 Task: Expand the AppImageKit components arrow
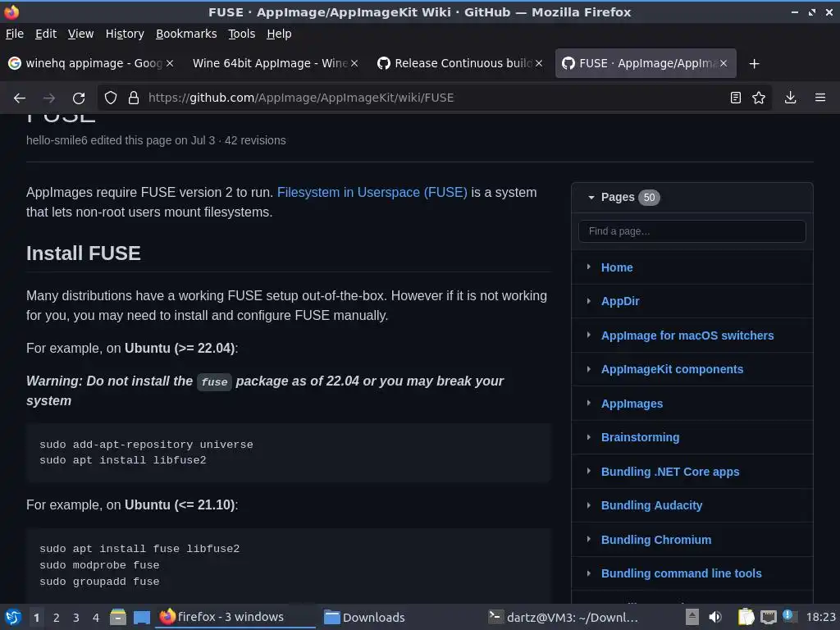[x=589, y=369]
